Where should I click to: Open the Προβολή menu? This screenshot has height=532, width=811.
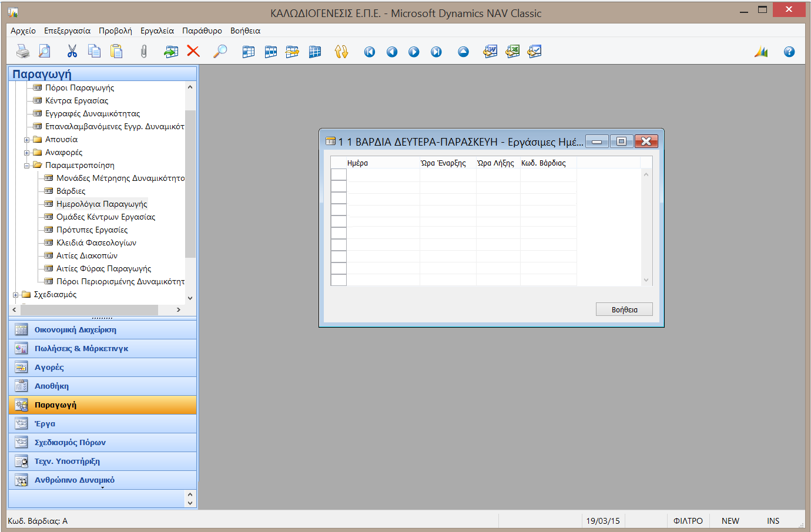[x=115, y=31]
